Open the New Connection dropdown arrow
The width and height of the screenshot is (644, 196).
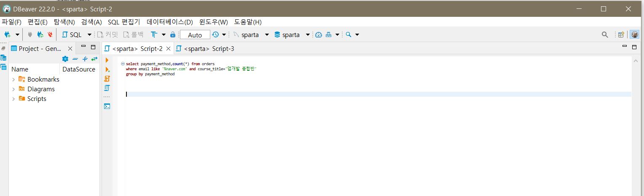click(17, 34)
